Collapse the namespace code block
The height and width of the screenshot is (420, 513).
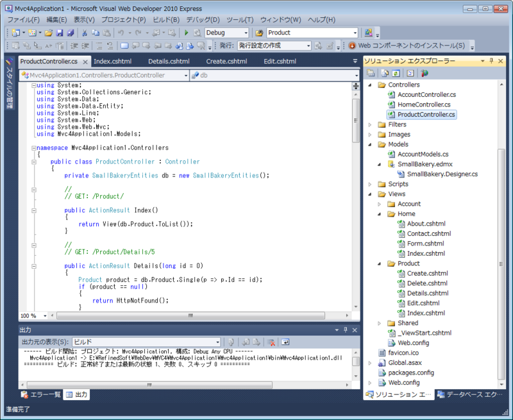click(34, 148)
